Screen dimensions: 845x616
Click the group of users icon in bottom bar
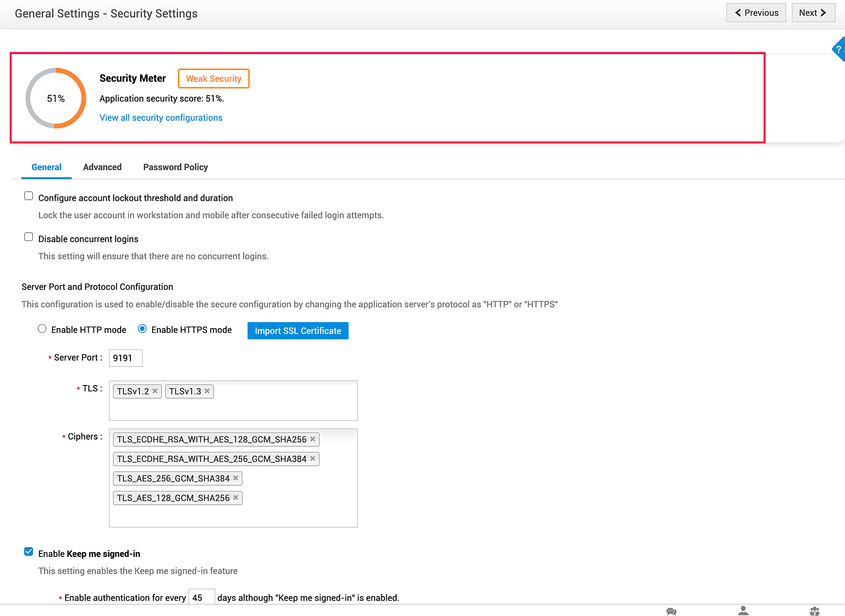pos(815,611)
